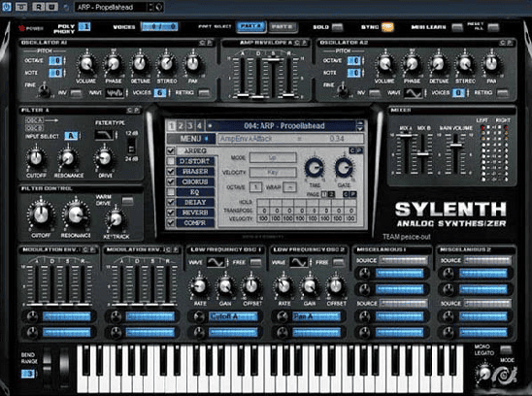
Task: Switch to display tab 4
Action: pos(200,126)
